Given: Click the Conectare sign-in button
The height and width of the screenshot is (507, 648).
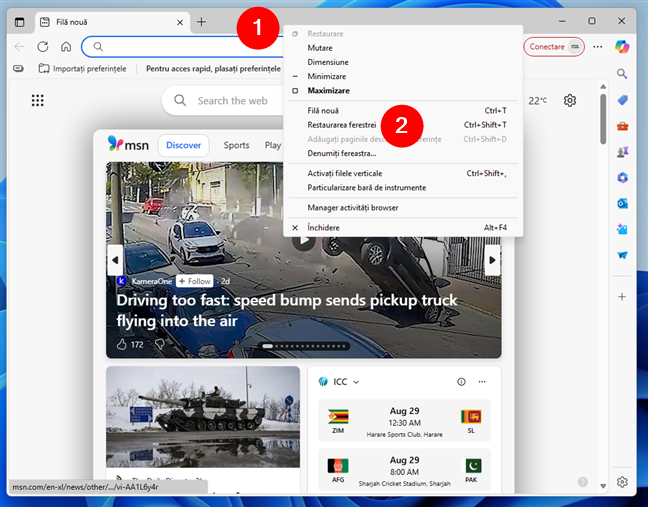Looking at the screenshot, I should tap(546, 46).
